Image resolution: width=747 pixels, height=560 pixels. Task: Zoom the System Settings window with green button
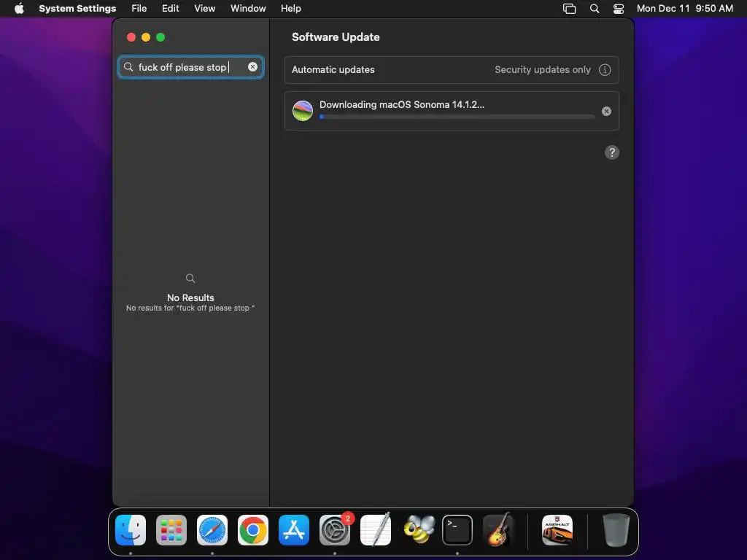coord(160,37)
